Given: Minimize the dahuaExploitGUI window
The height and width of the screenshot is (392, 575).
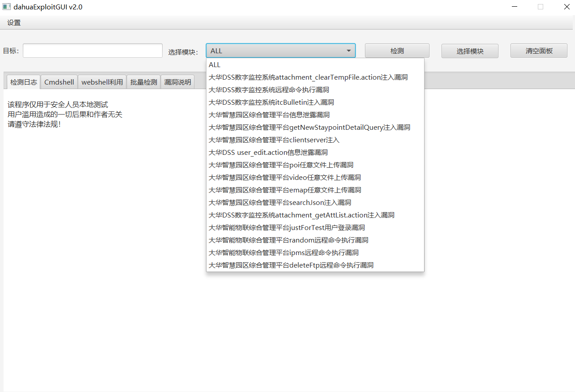Looking at the screenshot, I should coord(515,7).
